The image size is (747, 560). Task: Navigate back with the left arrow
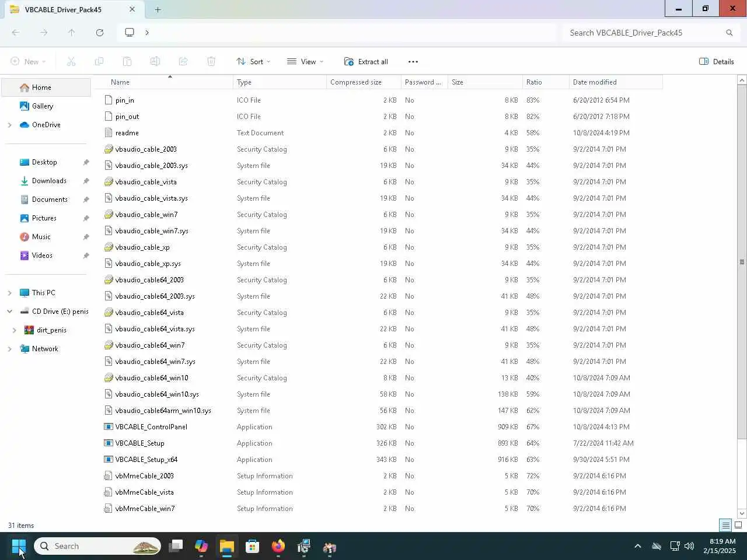(x=16, y=33)
